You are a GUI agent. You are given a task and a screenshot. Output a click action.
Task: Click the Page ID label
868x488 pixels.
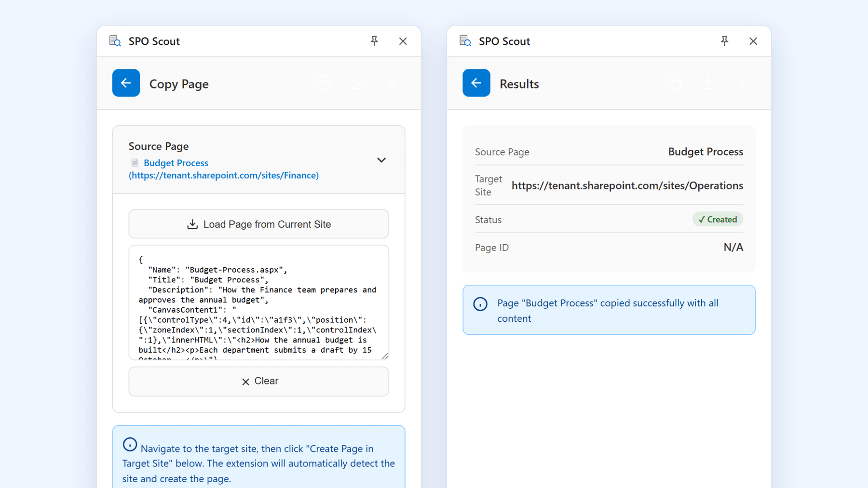[x=491, y=248]
